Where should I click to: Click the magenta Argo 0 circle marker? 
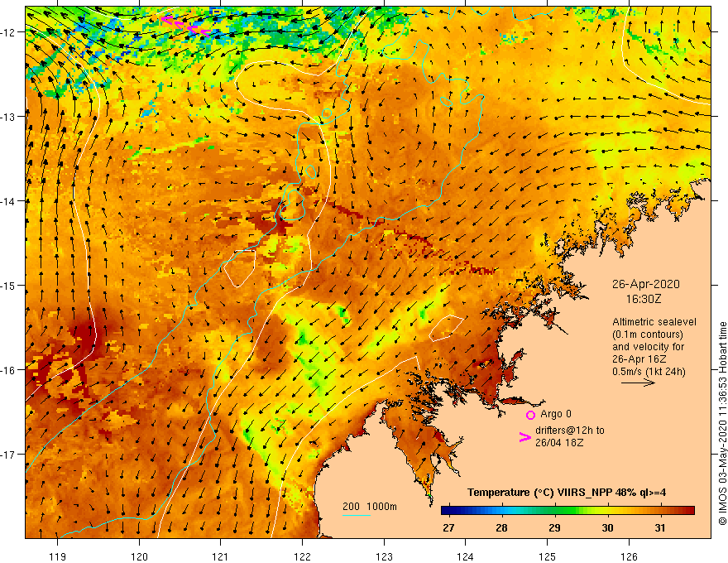(530, 415)
